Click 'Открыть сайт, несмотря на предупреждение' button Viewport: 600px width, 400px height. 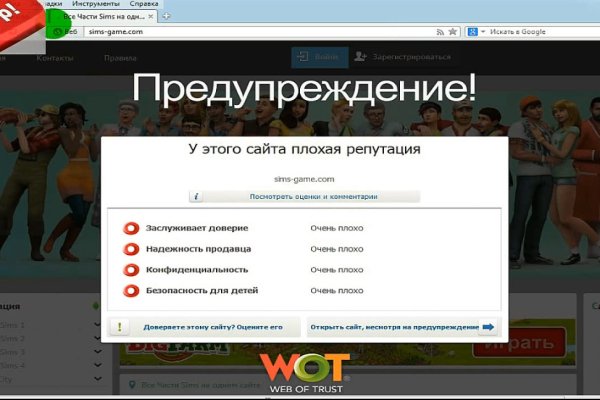pyautogui.click(x=394, y=327)
